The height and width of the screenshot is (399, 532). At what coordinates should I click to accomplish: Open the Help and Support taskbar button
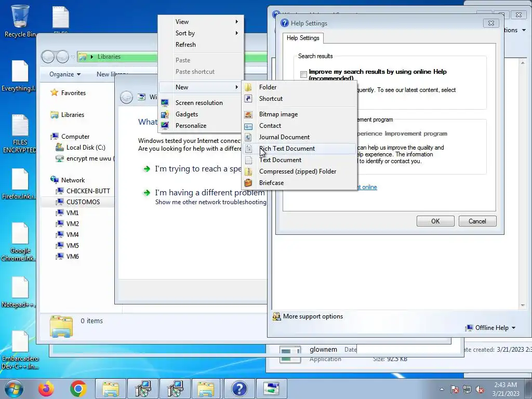(239, 389)
